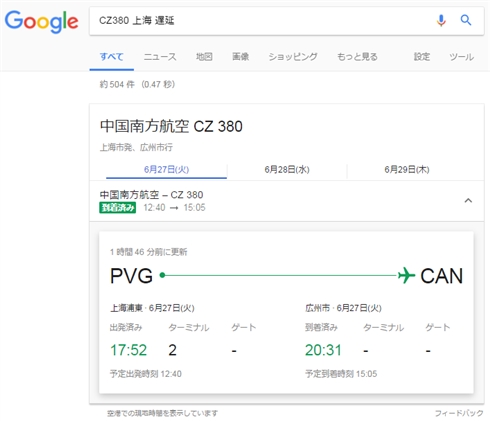Viewport: 490px width, 421px height.
Task: Switch to the 地図 tab
Action: click(204, 57)
